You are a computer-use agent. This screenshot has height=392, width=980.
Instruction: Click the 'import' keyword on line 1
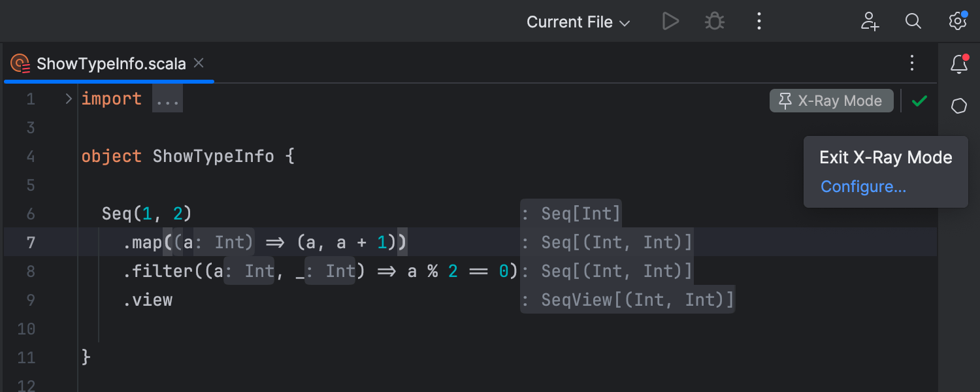coord(111,99)
